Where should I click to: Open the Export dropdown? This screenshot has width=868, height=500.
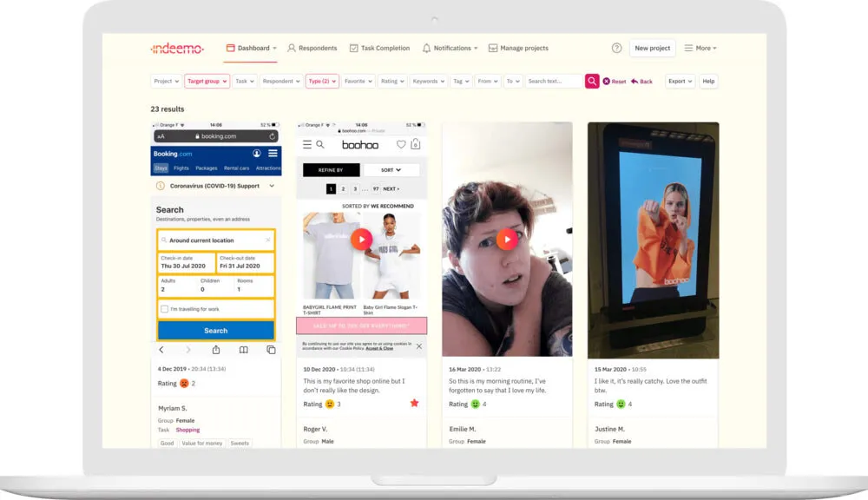pos(680,81)
